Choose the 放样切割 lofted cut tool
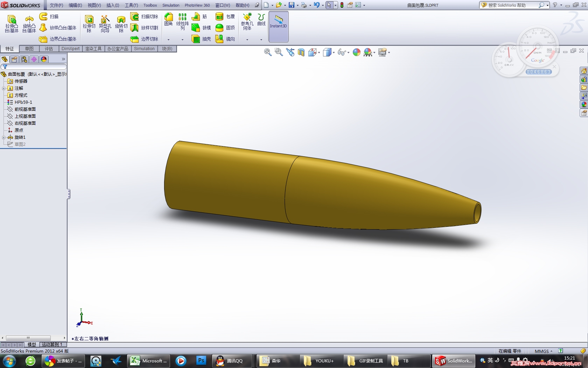This screenshot has height=368, width=588. [x=144, y=28]
